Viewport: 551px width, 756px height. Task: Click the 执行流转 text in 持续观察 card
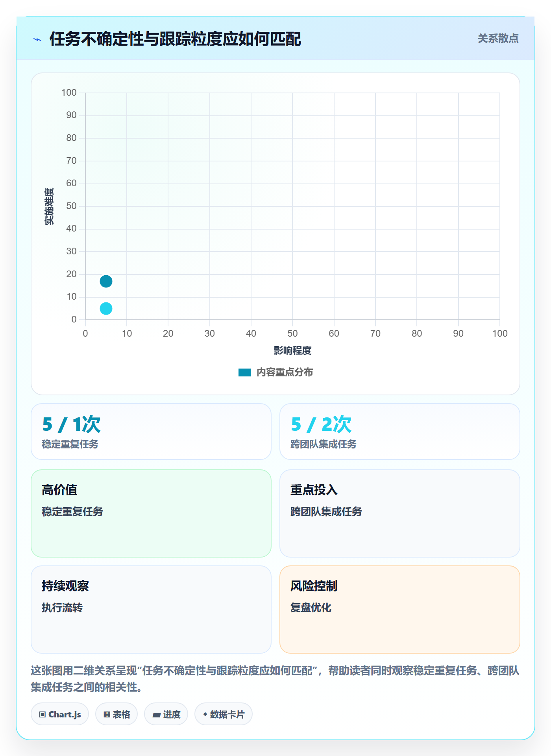[x=62, y=608]
